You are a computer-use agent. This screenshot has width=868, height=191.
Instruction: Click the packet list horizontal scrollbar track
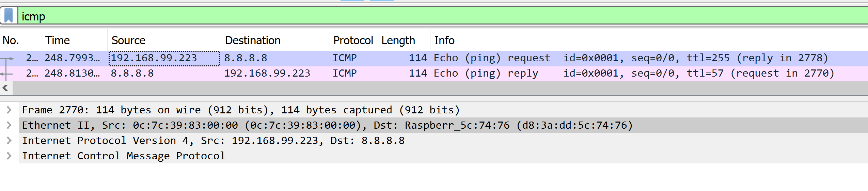(440, 88)
